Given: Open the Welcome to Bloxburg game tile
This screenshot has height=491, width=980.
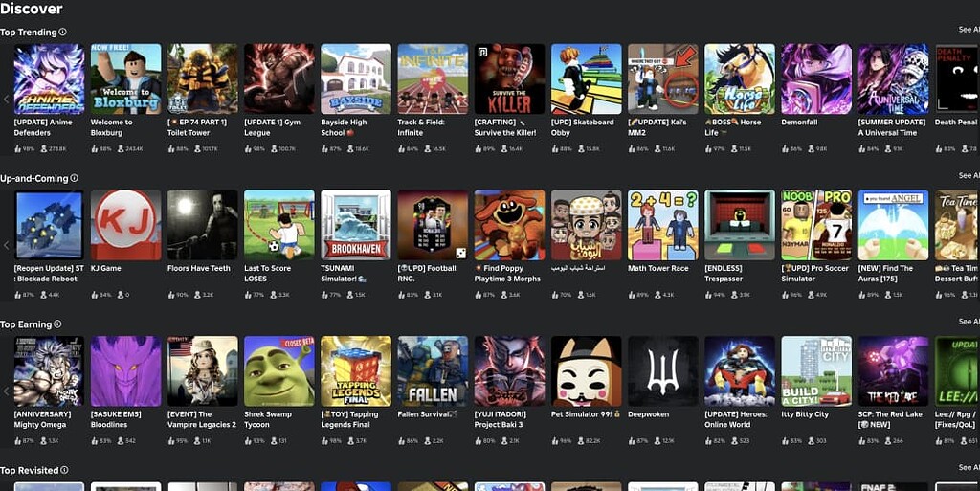Looking at the screenshot, I should pyautogui.click(x=125, y=78).
